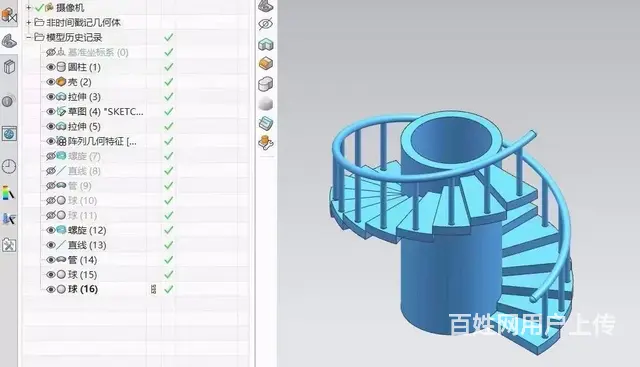This screenshot has height=367, width=640.
Task: Open the Web Browser globe sidebar tab
Action: click(9, 134)
